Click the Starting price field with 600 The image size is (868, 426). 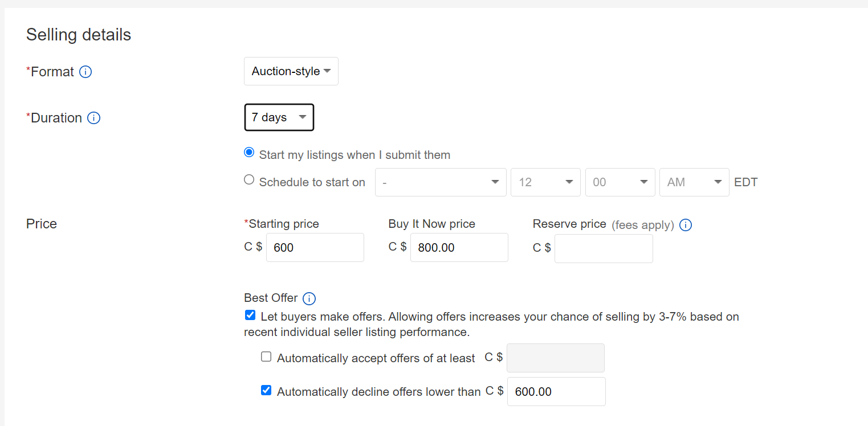[x=315, y=248]
